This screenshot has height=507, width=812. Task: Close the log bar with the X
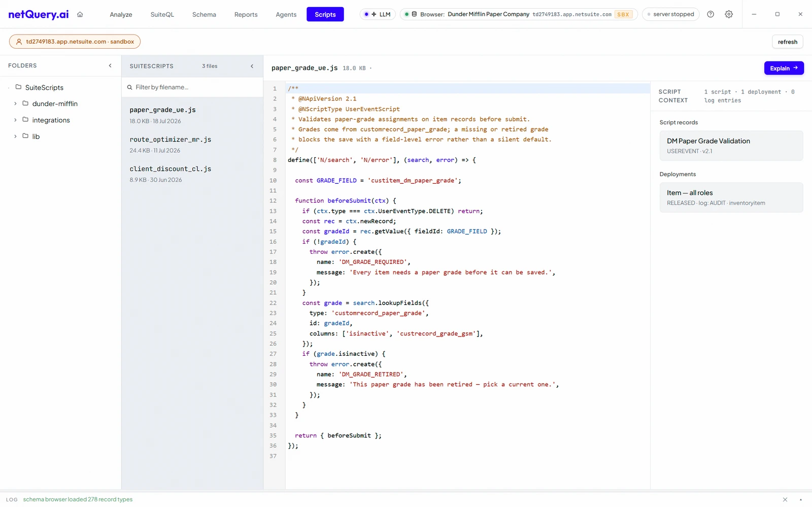pyautogui.click(x=785, y=499)
